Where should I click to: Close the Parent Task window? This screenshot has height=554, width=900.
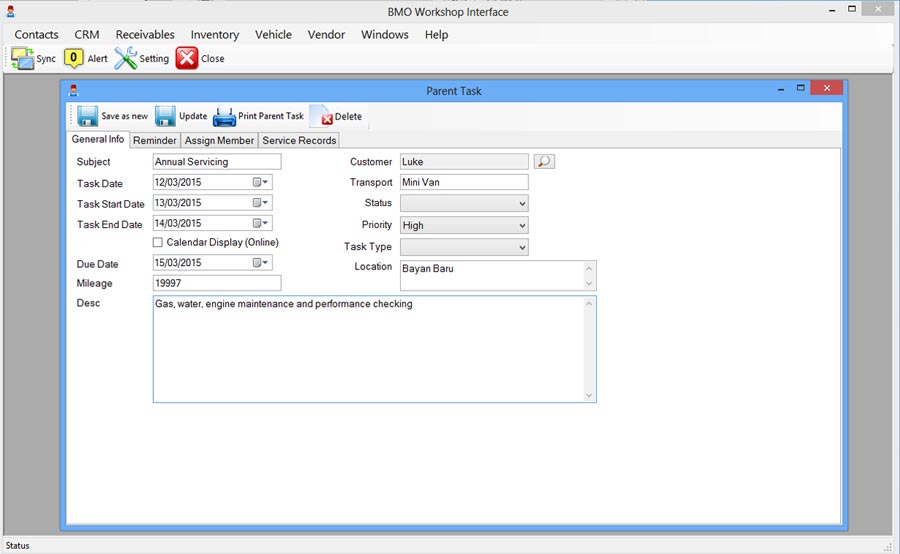827,88
